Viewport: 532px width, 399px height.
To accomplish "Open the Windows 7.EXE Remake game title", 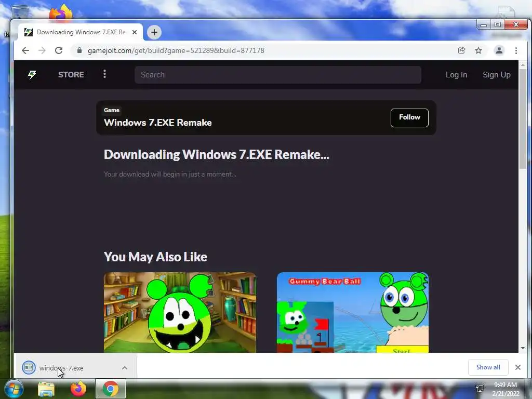I will coord(158,123).
